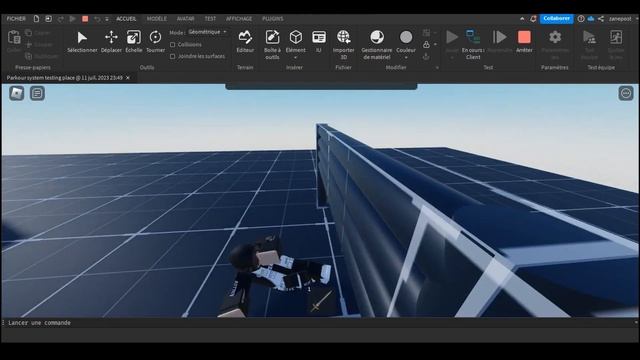
Task: Insert an Élément part
Action: coord(296,41)
